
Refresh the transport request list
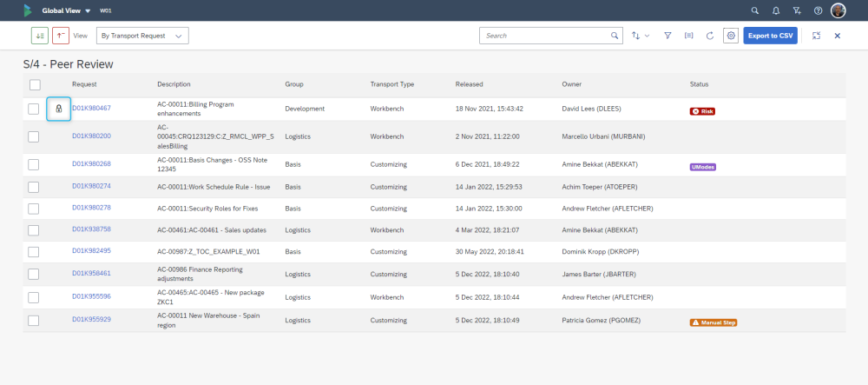click(710, 36)
